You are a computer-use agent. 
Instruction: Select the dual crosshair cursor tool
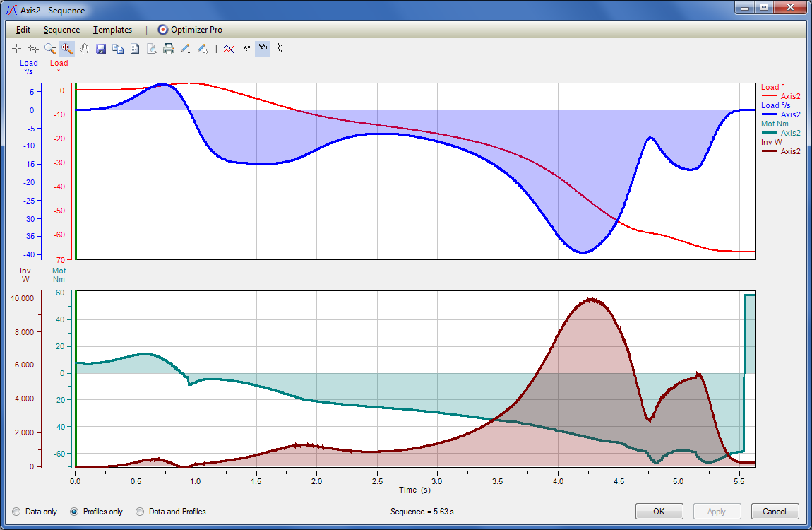tap(33, 49)
